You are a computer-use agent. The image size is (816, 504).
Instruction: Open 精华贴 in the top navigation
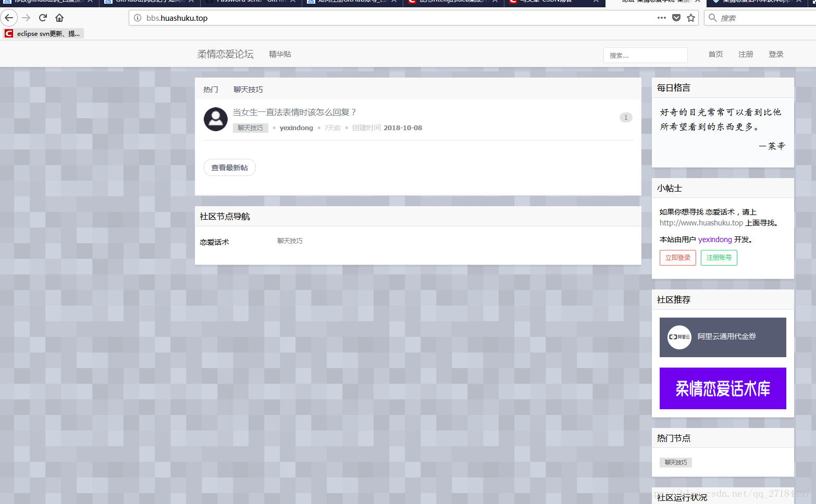click(280, 54)
